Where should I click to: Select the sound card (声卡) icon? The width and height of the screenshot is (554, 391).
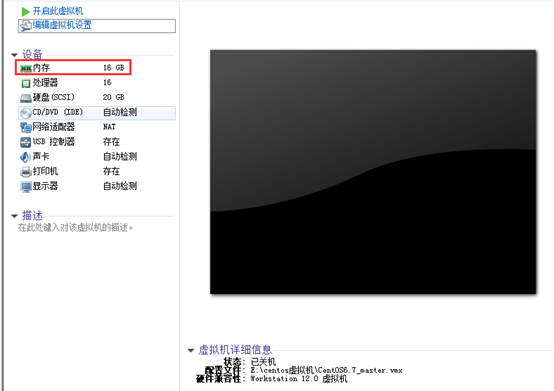pyautogui.click(x=25, y=157)
